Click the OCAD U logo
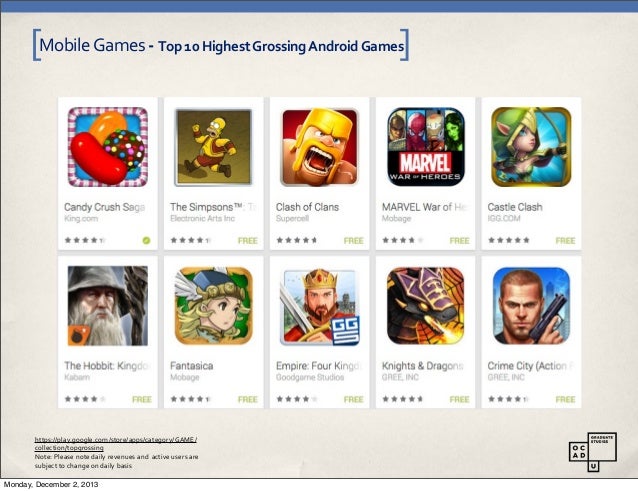The width and height of the screenshot is (638, 491). pos(593,452)
